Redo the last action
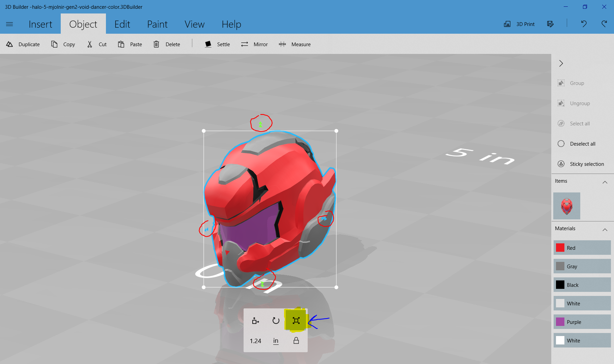This screenshot has width=614, height=364. (x=604, y=24)
